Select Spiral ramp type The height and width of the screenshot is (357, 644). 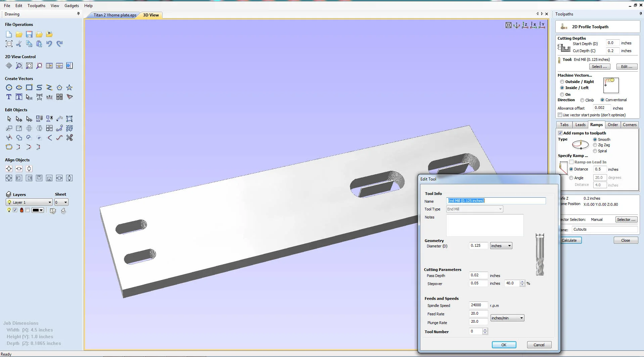coord(595,151)
